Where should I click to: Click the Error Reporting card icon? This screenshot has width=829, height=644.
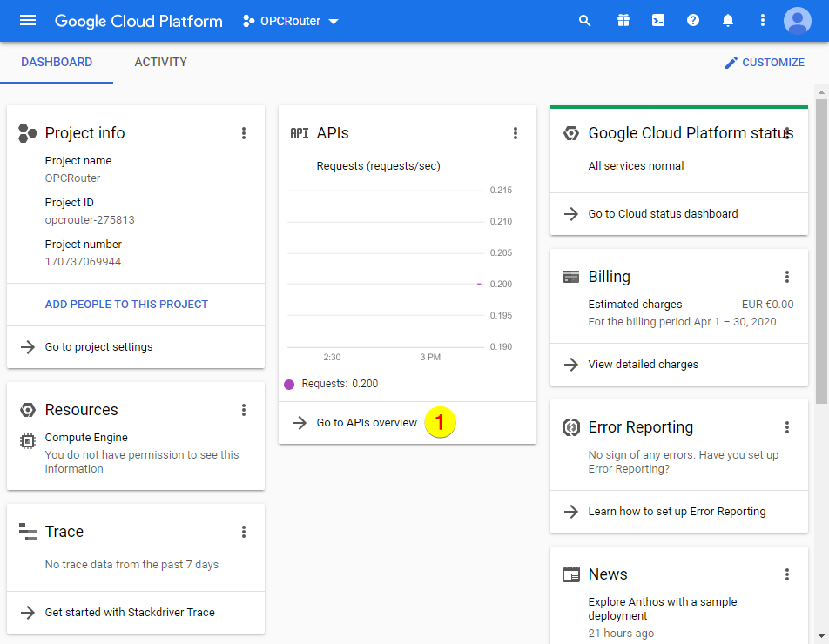[x=571, y=427]
